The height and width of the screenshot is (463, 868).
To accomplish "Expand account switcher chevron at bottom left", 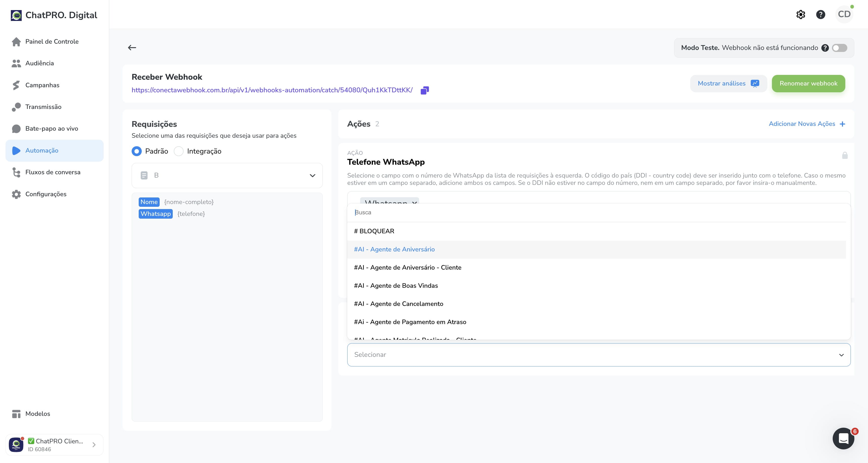I will click(x=94, y=445).
